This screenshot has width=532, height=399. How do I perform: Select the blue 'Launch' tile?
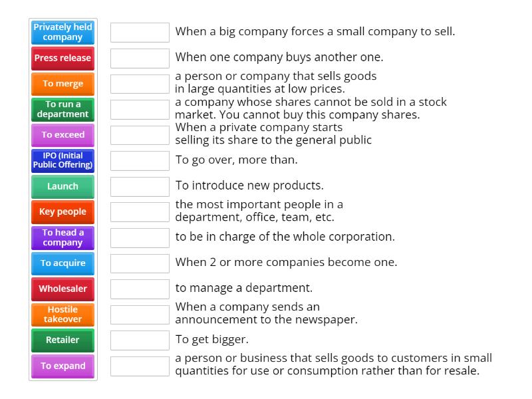point(63,186)
